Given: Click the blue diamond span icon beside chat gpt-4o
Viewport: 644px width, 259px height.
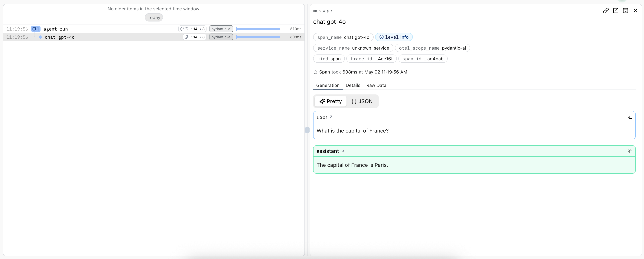Looking at the screenshot, I should pyautogui.click(x=40, y=37).
